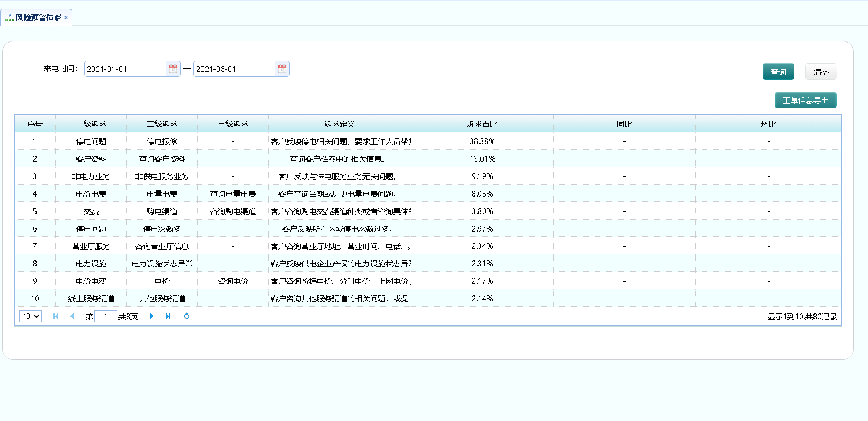Click the 风险预警体系 tab tree icon
Viewport: 868px width, 421px height.
pyautogui.click(x=10, y=17)
